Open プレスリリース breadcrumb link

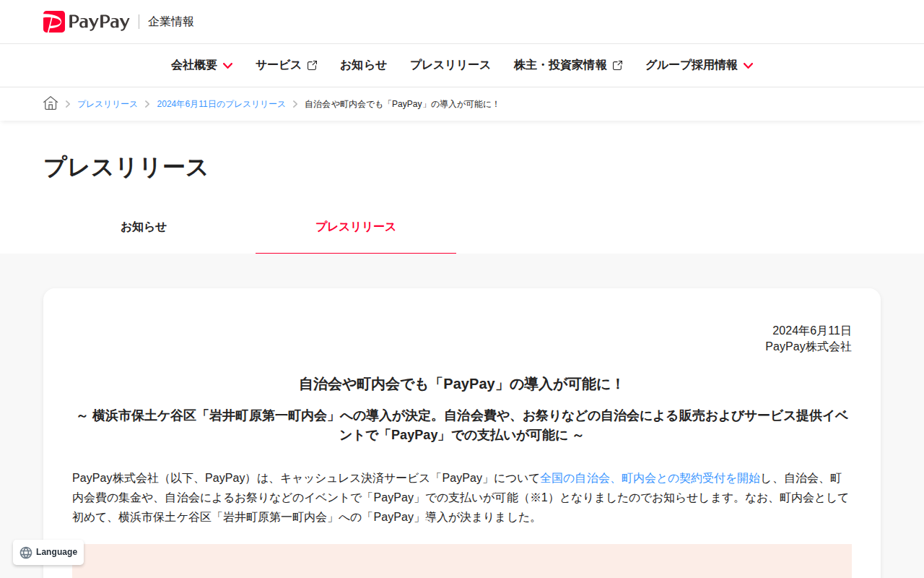tap(108, 104)
